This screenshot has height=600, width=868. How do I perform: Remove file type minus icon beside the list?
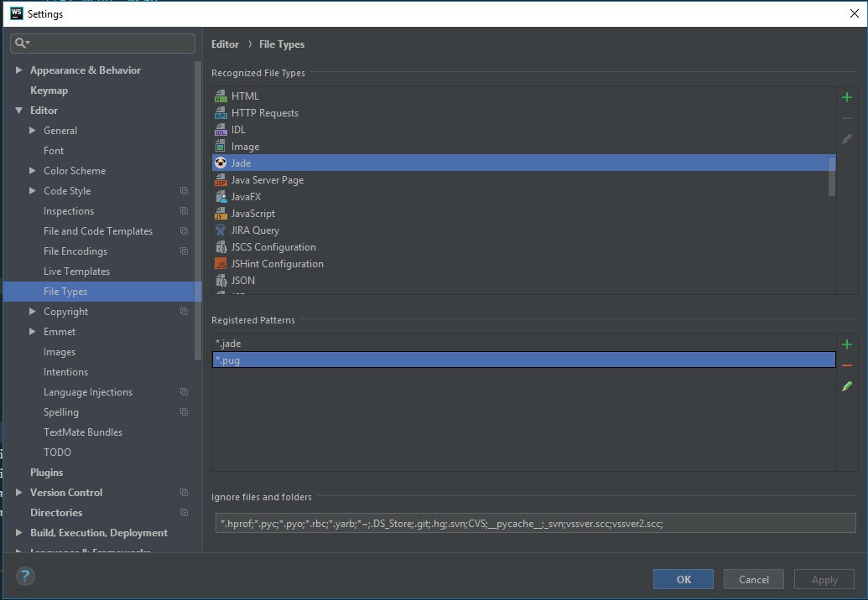[x=846, y=118]
